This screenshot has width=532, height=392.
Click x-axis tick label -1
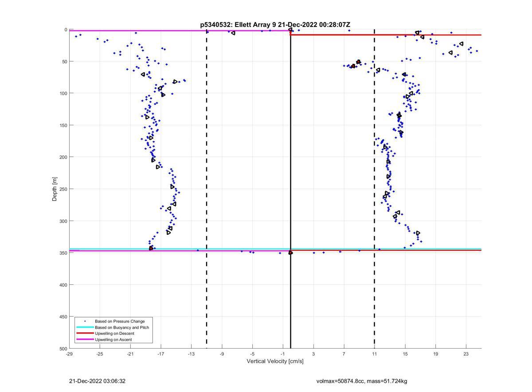pyautogui.click(x=283, y=354)
